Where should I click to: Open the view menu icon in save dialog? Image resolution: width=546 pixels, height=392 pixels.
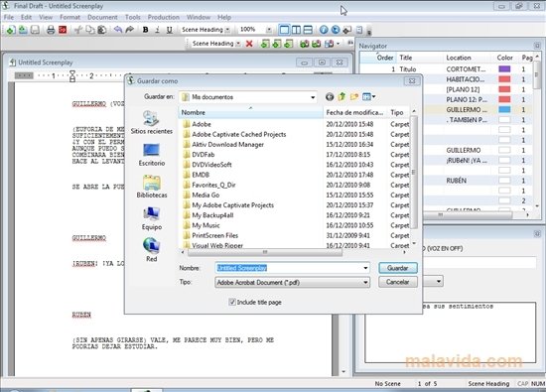coord(368,97)
